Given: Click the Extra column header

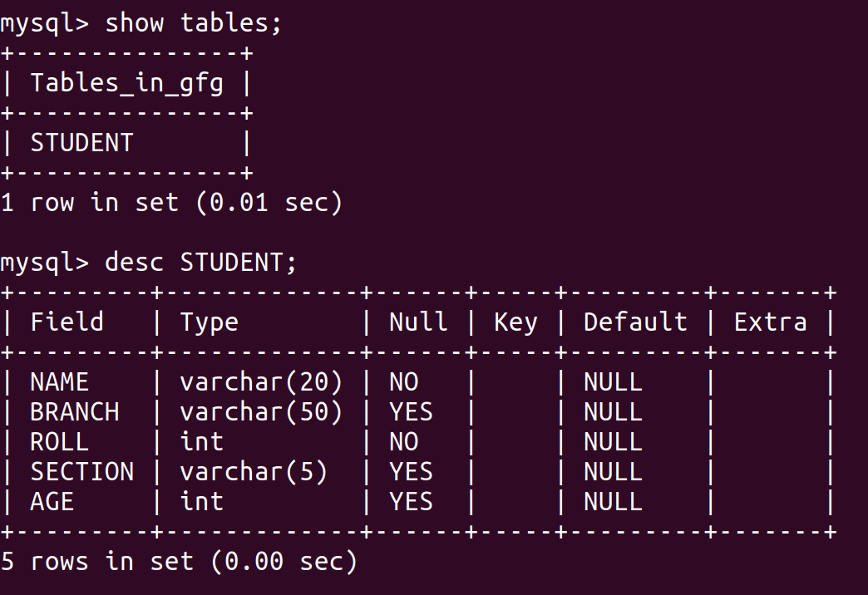Looking at the screenshot, I should (x=770, y=322).
